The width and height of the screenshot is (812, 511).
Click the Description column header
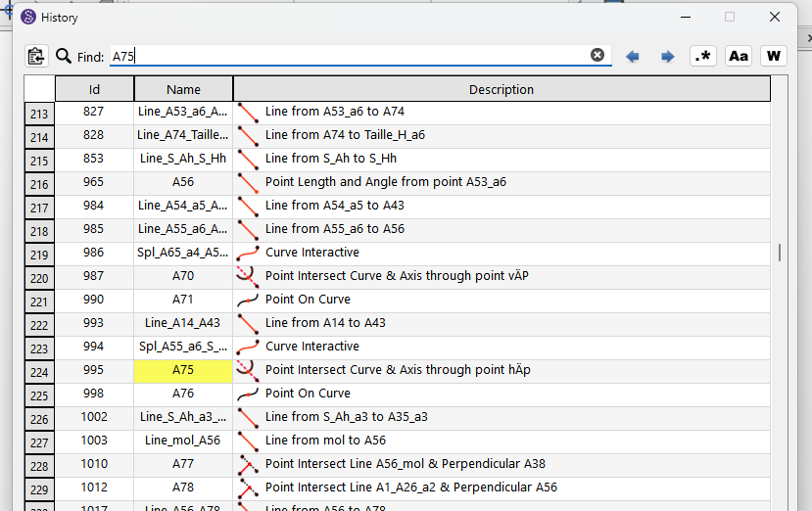point(502,89)
